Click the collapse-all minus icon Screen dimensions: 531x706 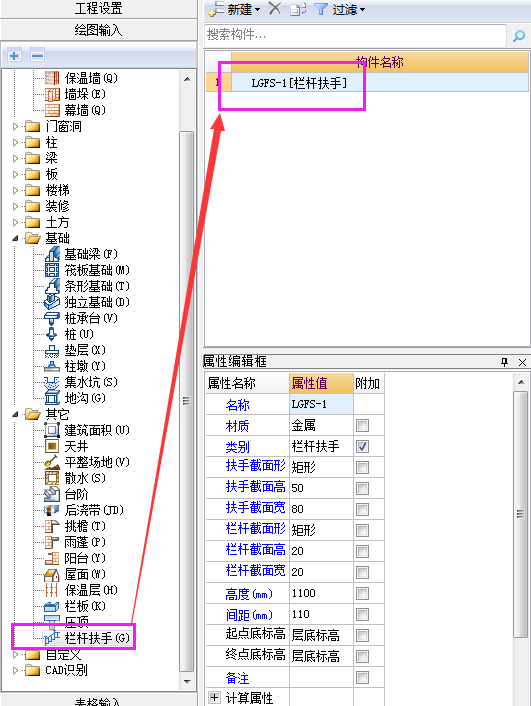tap(37, 56)
